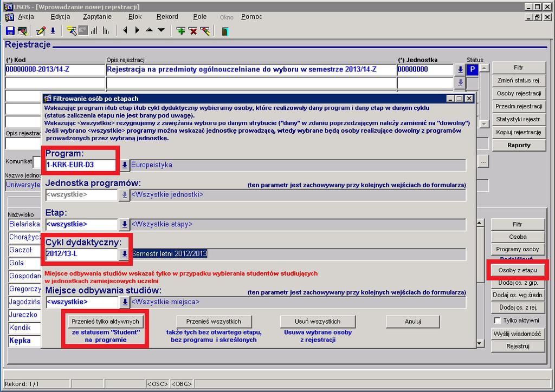Click the Cykl dydaktyczny field 2012/13-L
555x392 pixels.
(x=81, y=254)
